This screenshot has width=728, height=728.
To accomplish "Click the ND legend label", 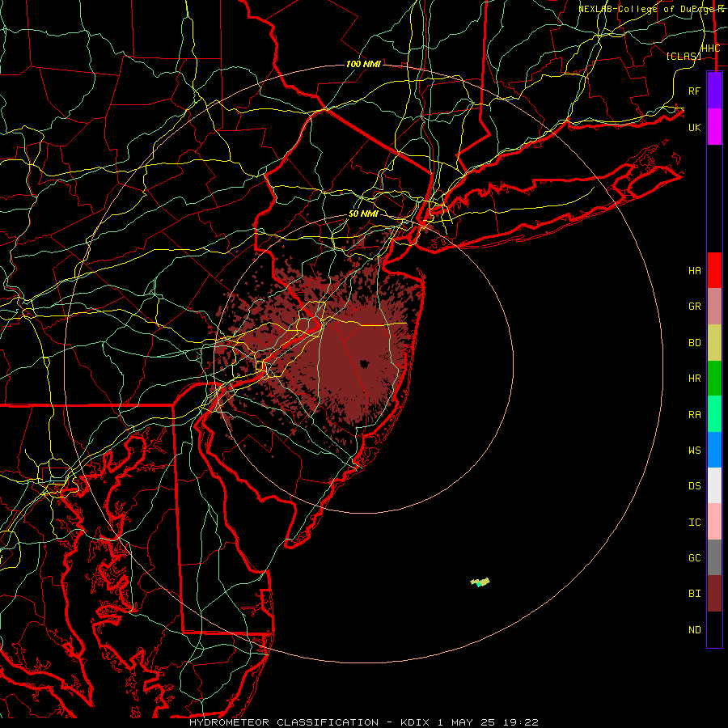I will 694,630.
